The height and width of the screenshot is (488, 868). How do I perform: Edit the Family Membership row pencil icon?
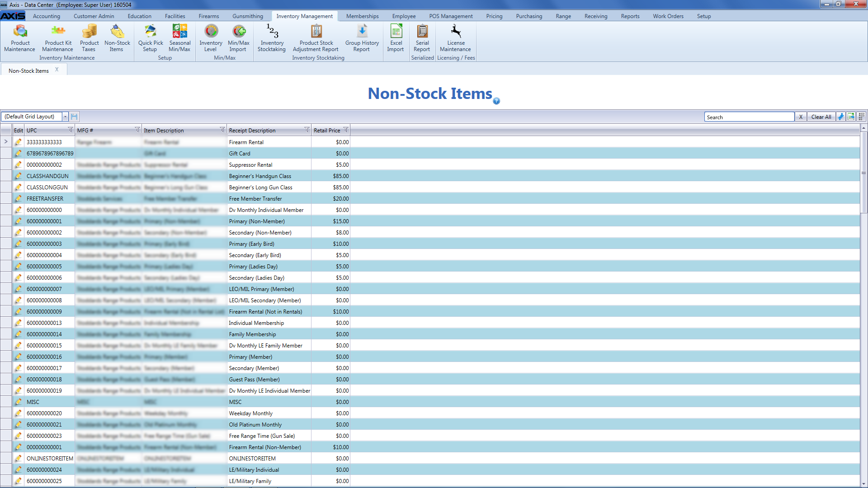(18, 334)
